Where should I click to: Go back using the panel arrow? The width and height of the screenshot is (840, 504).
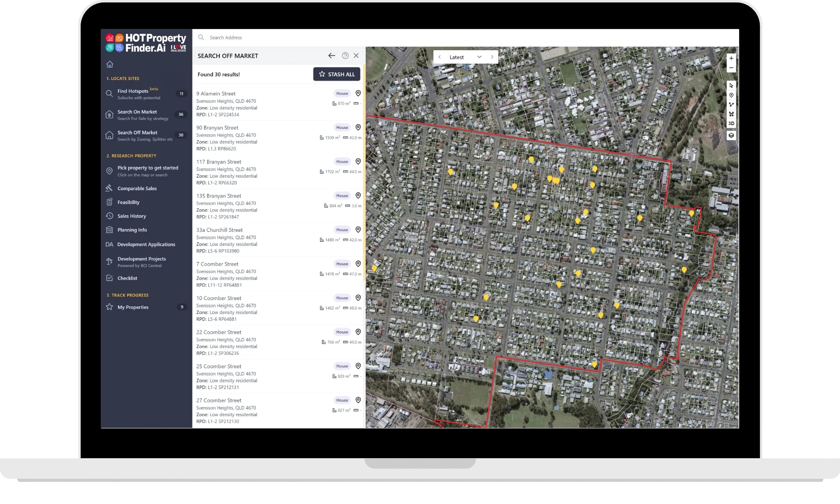coord(331,55)
